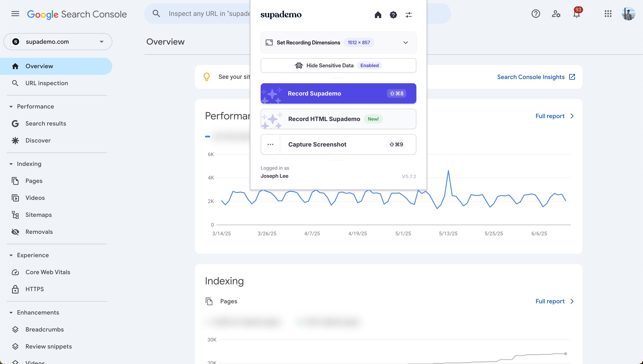The height and width of the screenshot is (364, 643).
Task: Click the 5/13/25 peak on performance chart
Action: click(448, 171)
